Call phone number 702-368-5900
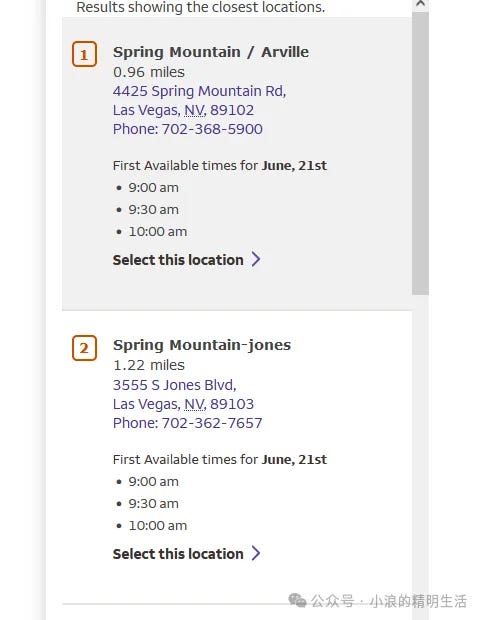Screen dimensions: 482x620 (187, 129)
